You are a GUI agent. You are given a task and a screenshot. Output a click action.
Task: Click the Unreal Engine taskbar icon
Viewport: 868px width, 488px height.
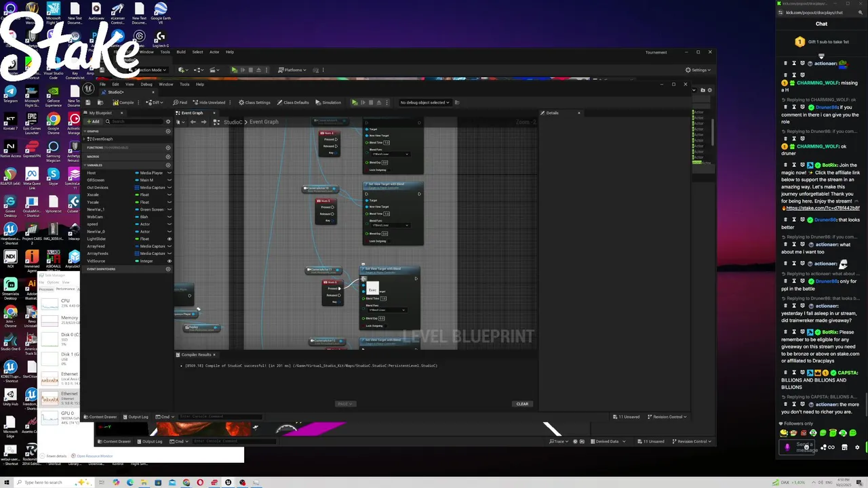(x=228, y=483)
